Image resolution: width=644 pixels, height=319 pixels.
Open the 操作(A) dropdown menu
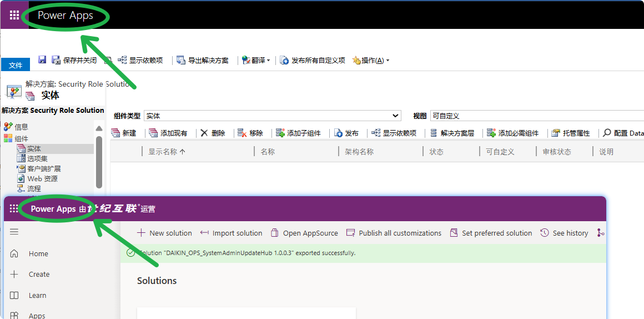(370, 61)
